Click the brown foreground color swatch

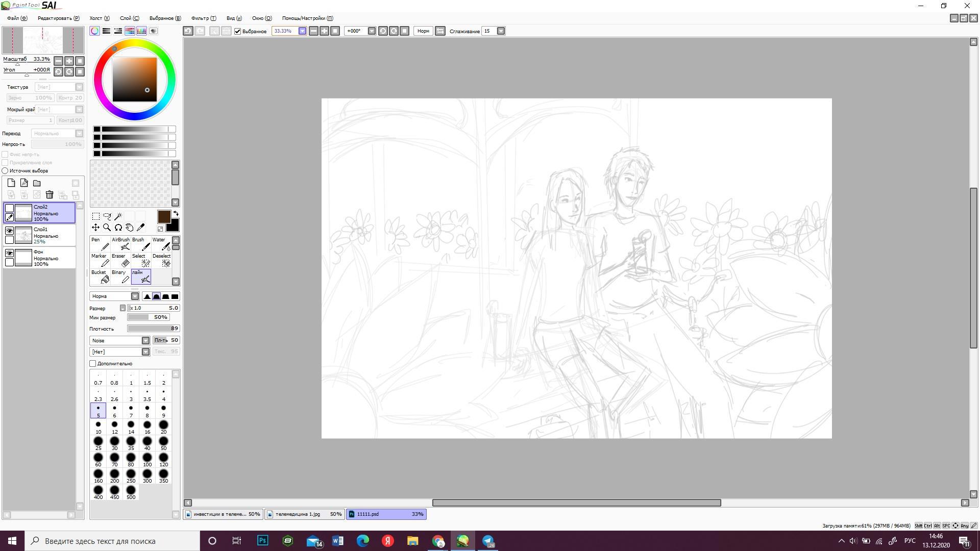tap(163, 217)
